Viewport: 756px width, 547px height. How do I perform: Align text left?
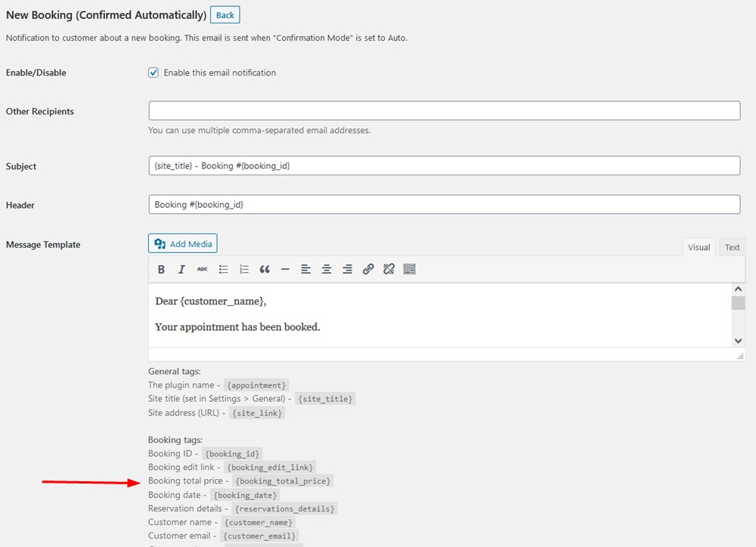point(305,270)
